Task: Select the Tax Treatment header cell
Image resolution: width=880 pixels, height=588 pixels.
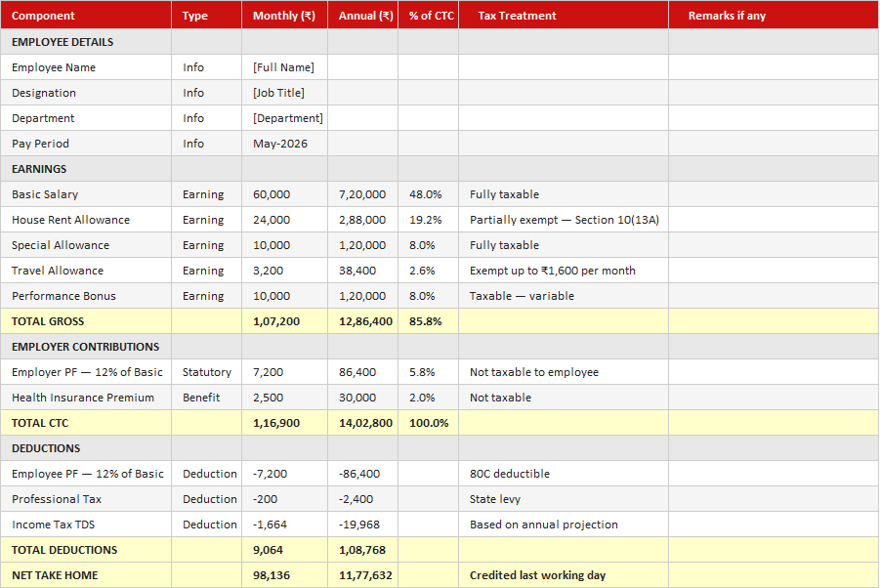Action: [x=564, y=16]
